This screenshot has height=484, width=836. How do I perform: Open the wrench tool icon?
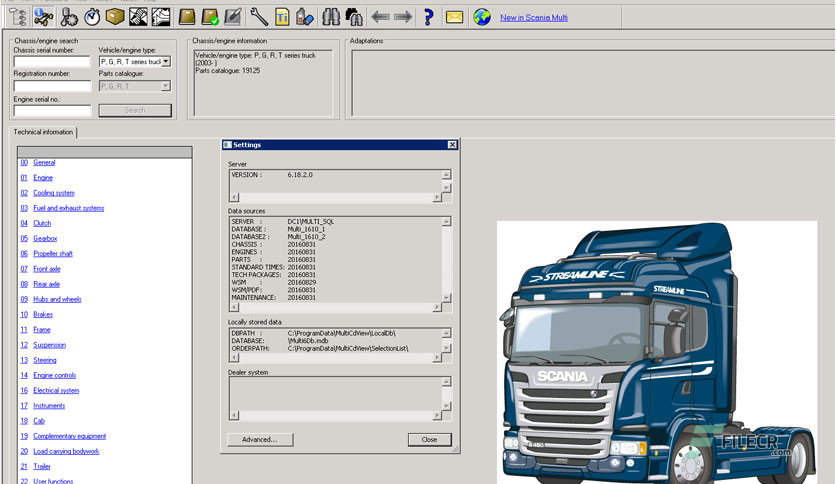pos(259,17)
